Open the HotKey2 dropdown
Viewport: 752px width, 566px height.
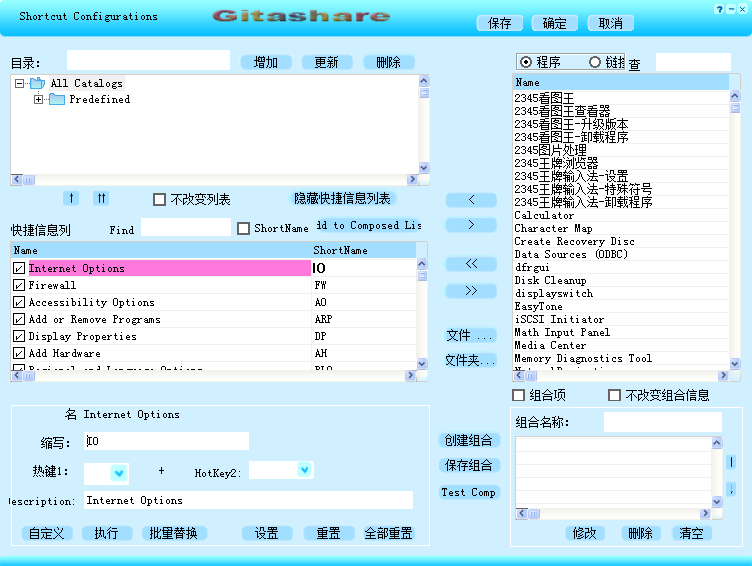pos(304,470)
